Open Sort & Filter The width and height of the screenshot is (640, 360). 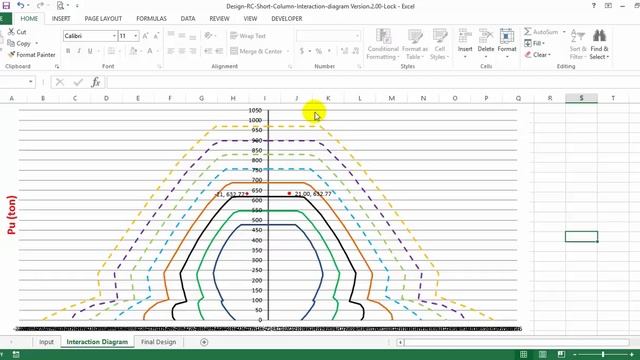pos(578,44)
